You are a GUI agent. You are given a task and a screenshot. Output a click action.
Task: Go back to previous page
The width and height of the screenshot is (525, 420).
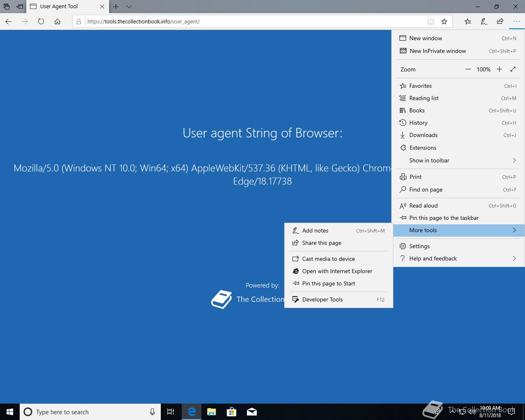pos(9,21)
